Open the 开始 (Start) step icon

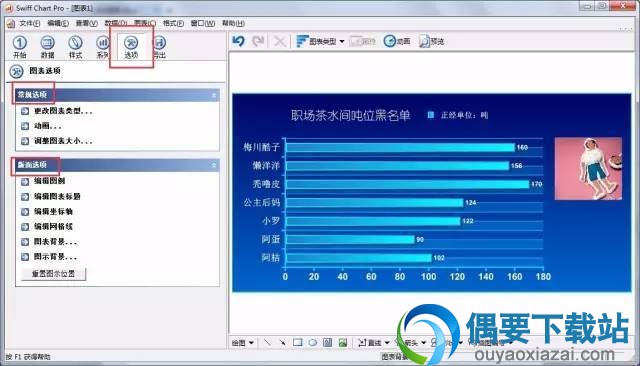click(x=20, y=47)
